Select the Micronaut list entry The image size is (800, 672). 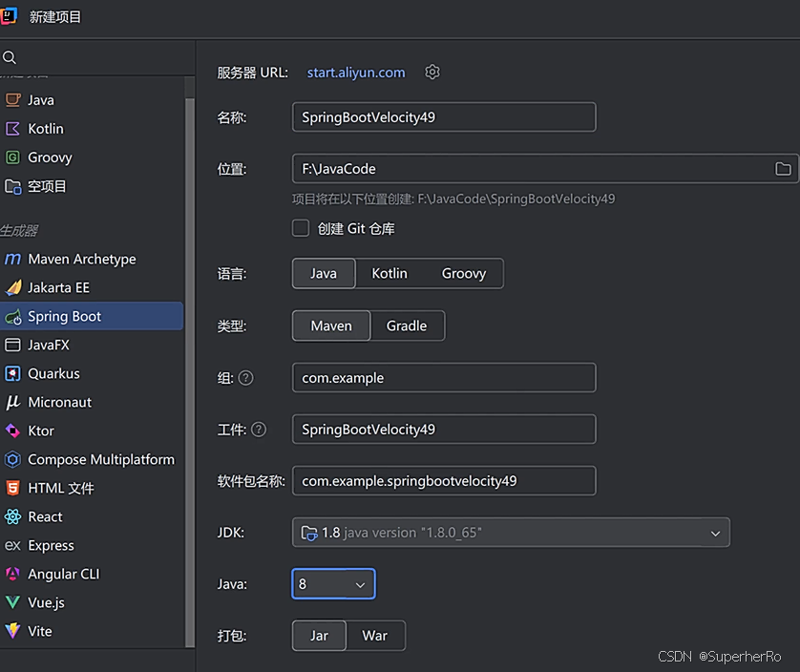(92, 402)
